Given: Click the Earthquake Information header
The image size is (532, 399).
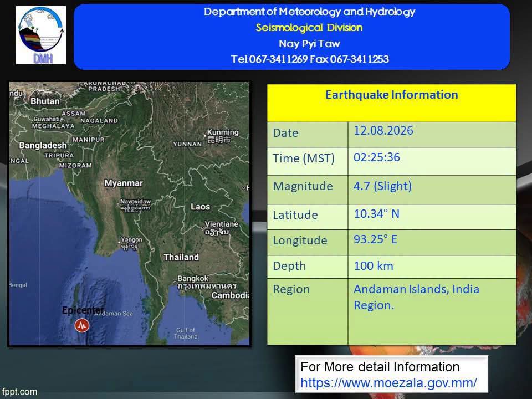Looking at the screenshot, I should pos(392,95).
